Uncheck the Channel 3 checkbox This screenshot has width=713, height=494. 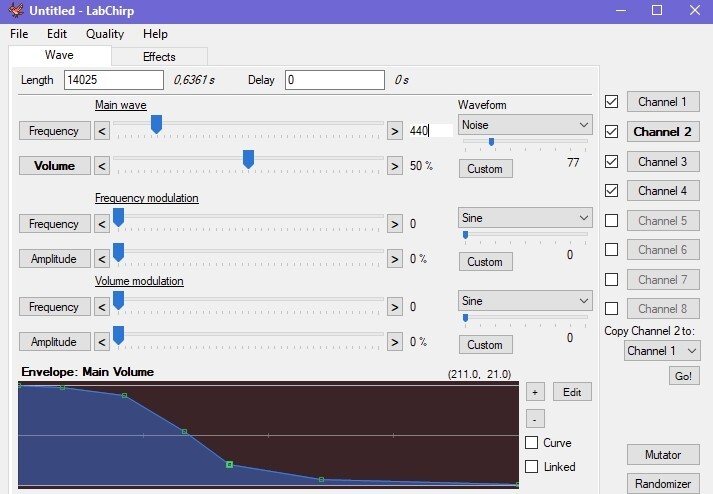[x=612, y=161]
